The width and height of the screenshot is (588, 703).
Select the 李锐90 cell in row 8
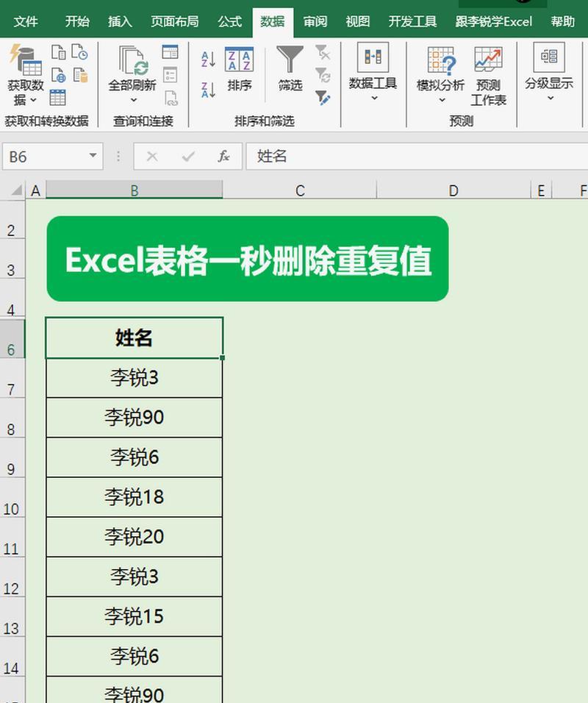(134, 418)
